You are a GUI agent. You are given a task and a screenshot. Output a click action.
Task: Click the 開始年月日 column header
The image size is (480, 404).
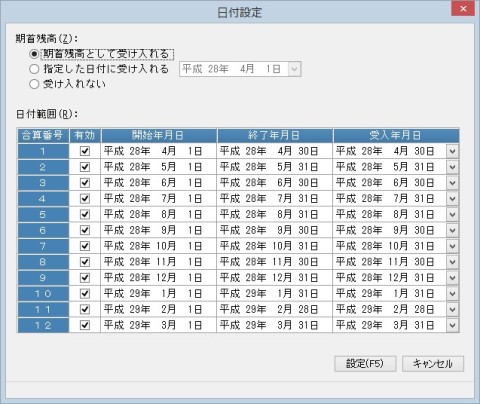coord(159,135)
